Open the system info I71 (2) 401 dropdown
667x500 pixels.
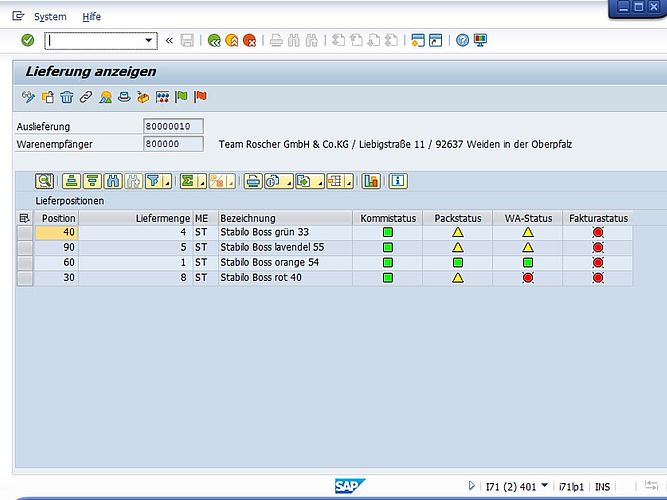pyautogui.click(x=544, y=486)
